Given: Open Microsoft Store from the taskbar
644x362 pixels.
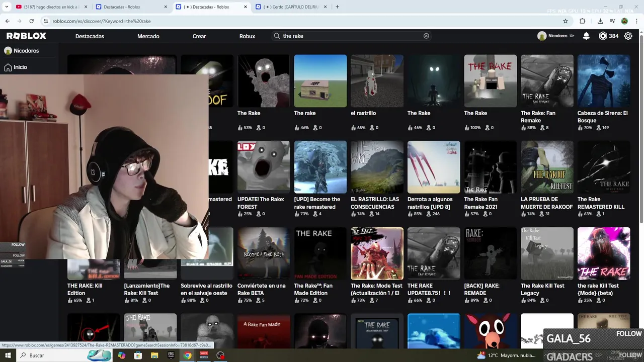Looking at the screenshot, I should (x=138, y=355).
